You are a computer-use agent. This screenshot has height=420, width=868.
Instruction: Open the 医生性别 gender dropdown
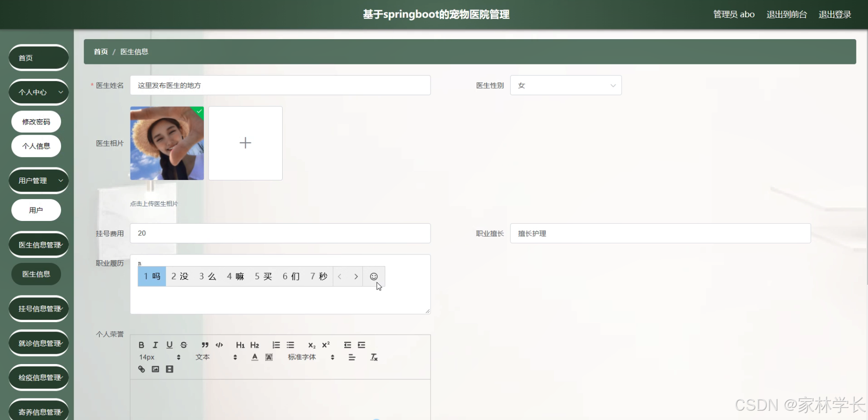tap(566, 85)
